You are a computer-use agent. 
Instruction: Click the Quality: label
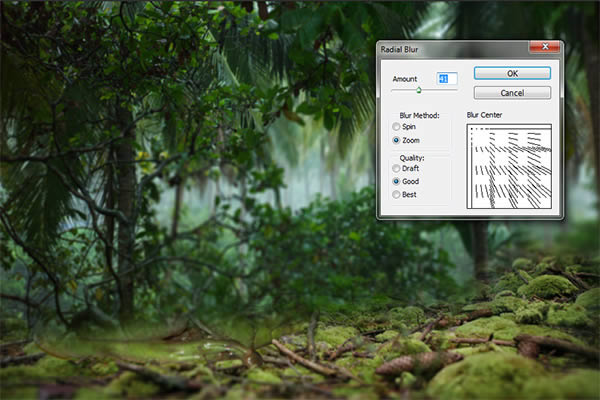412,158
